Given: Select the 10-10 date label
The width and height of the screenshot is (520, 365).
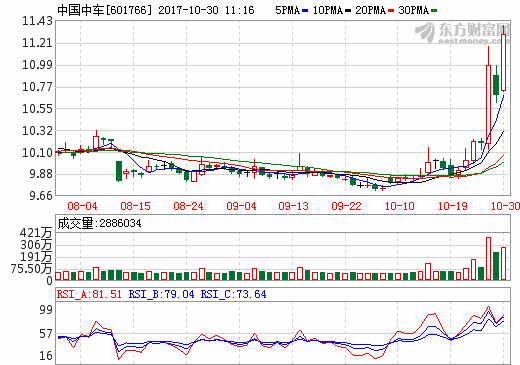Looking at the screenshot, I should 400,206.
